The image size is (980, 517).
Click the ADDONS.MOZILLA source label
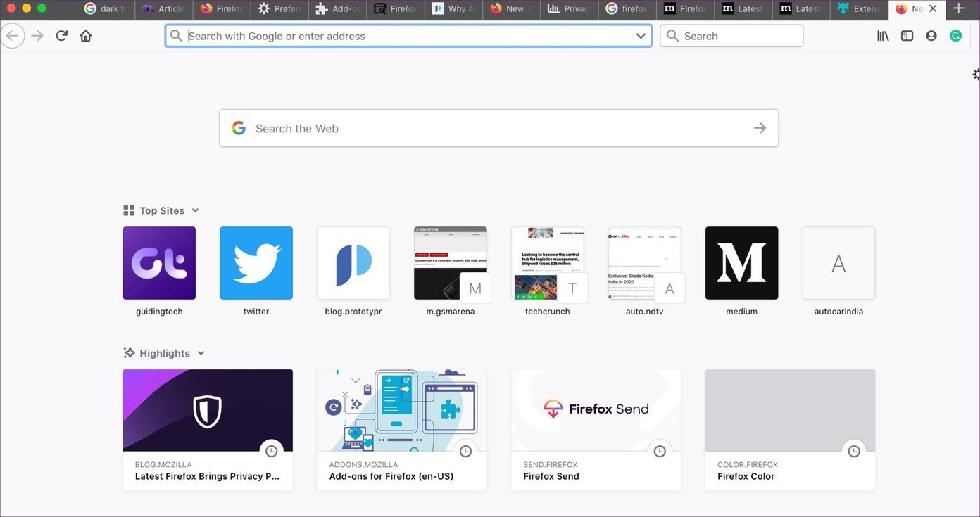click(x=363, y=464)
